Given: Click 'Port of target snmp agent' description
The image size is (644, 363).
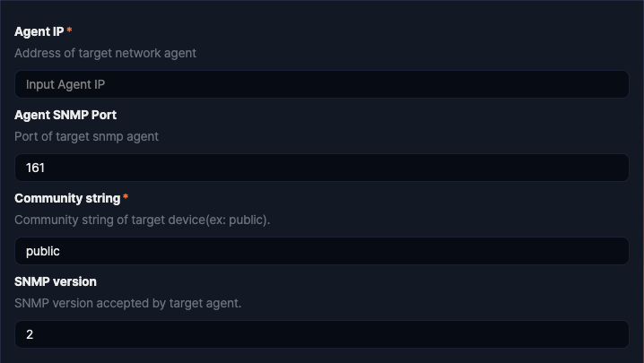Looking at the screenshot, I should (86, 136).
